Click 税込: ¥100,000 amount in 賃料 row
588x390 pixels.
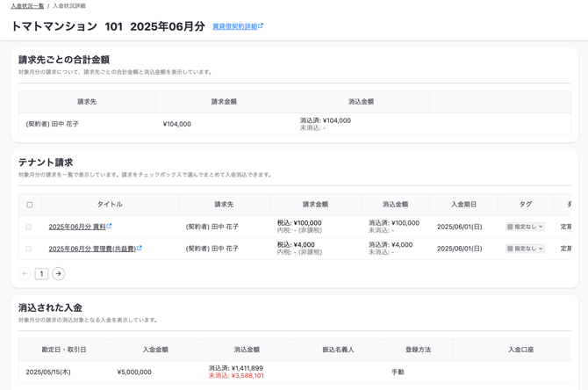pos(299,223)
